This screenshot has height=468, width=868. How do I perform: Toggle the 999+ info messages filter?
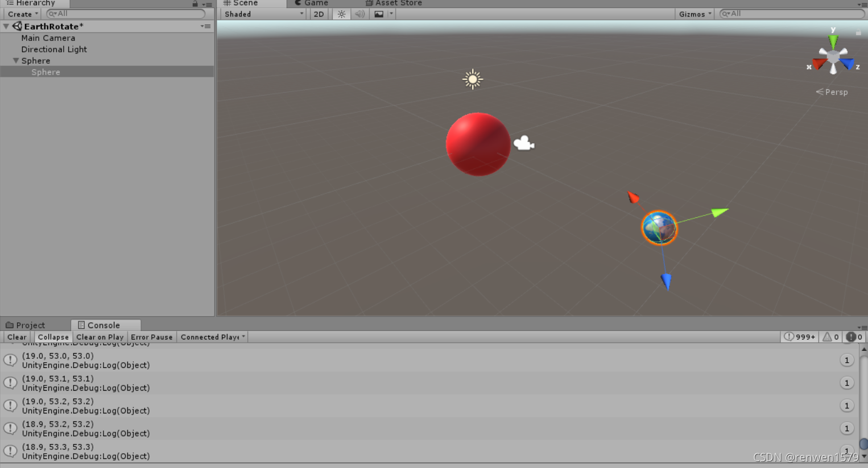(x=799, y=337)
